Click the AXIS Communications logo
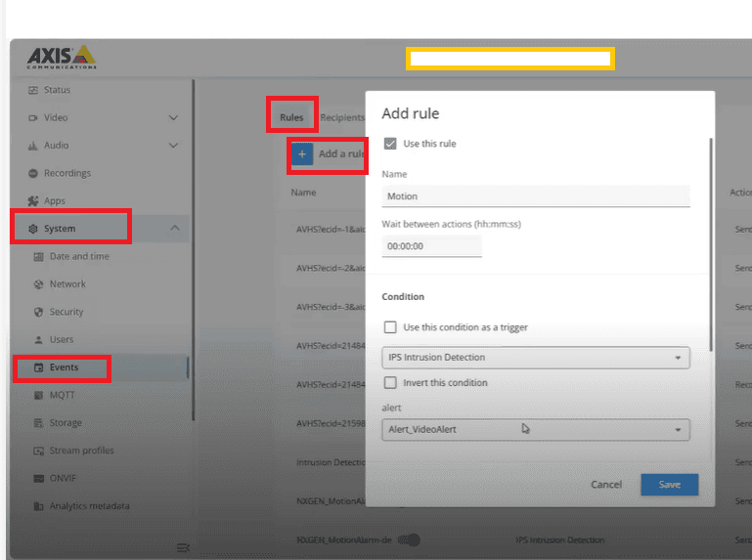Image resolution: width=752 pixels, height=560 pixels. click(62, 58)
